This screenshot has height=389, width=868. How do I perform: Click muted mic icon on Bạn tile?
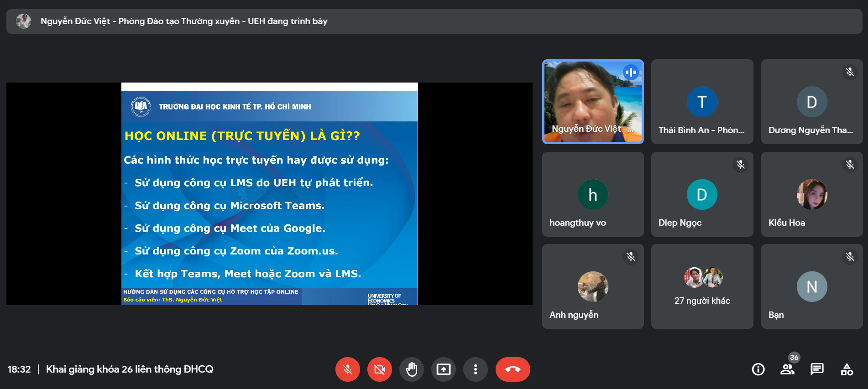pyautogui.click(x=850, y=257)
